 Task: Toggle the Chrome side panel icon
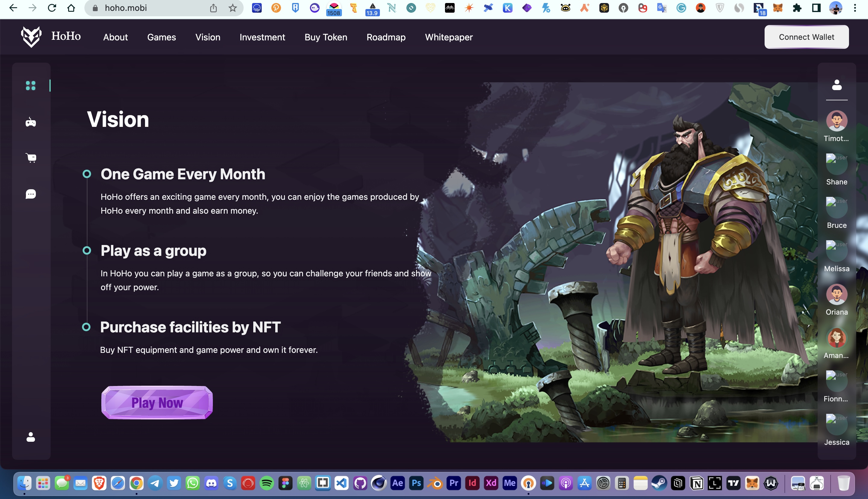click(816, 8)
